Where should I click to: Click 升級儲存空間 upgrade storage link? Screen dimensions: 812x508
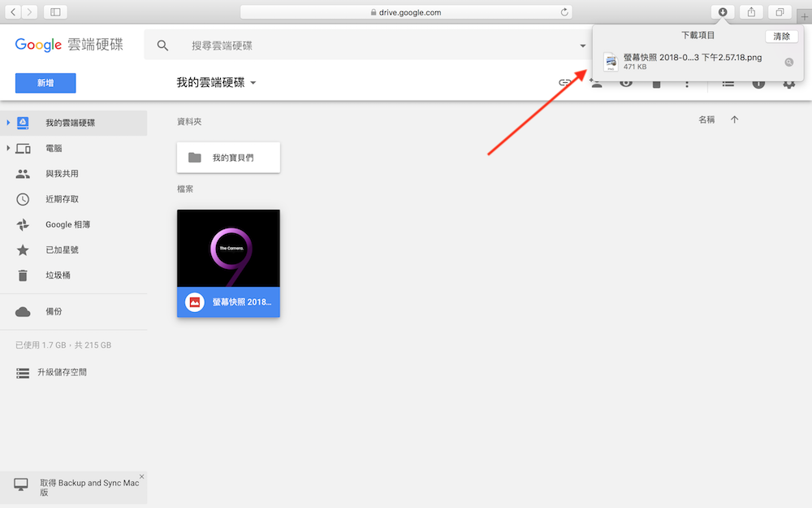(62, 372)
